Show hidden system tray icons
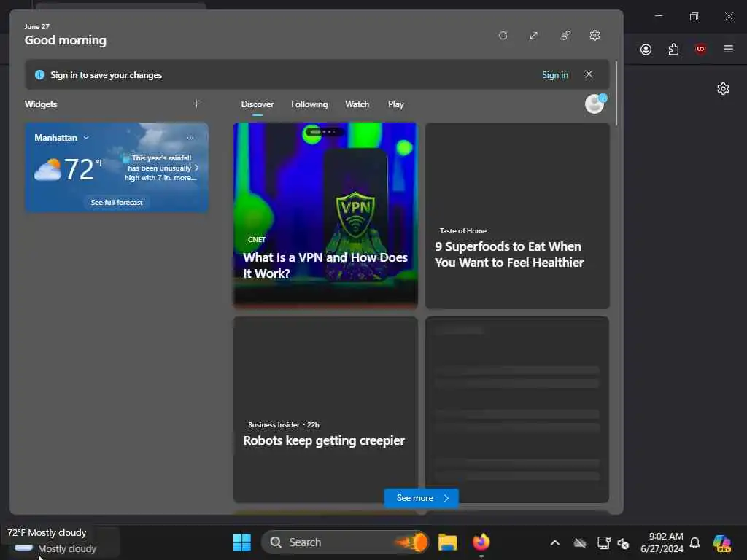 tap(555, 542)
